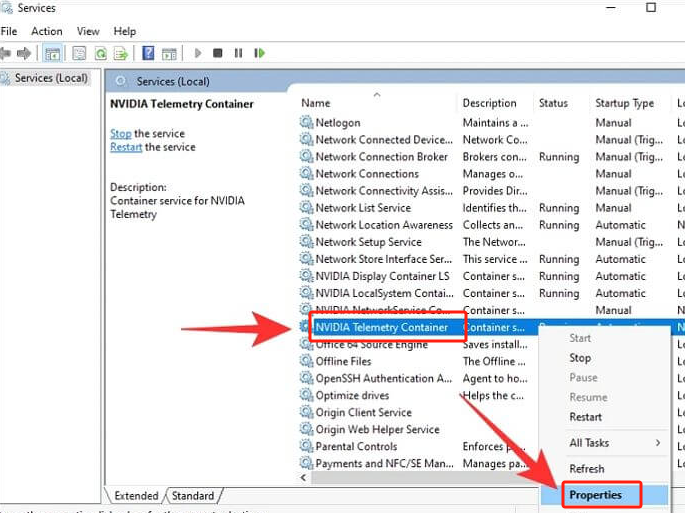Image resolution: width=685 pixels, height=513 pixels.
Task: Click the gear icon beside Origin Client Service
Action: (x=306, y=412)
